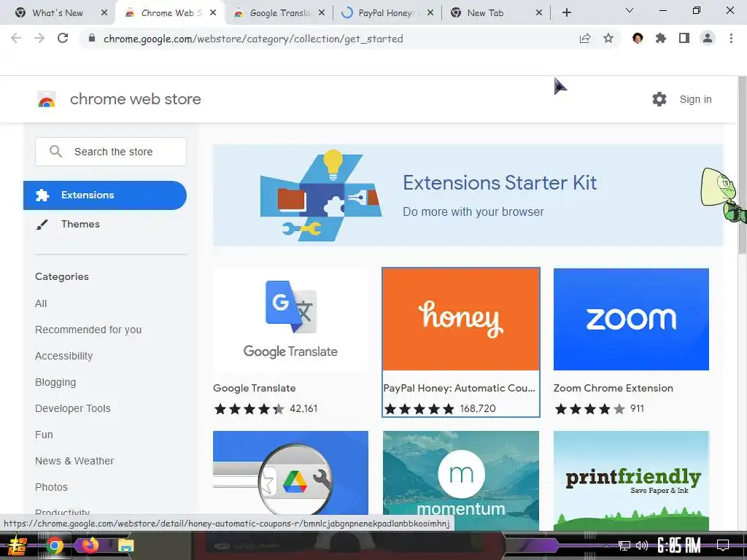Viewport: 747px width, 560px height.
Task: Click the Chrome Web Store rainbow logo
Action: point(47,99)
